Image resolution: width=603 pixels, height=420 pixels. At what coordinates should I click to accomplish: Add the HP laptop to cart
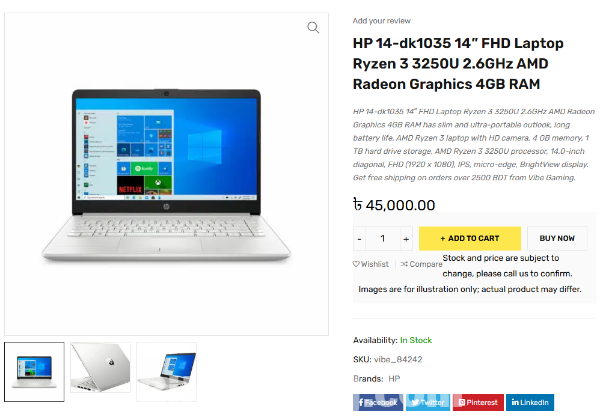(470, 238)
